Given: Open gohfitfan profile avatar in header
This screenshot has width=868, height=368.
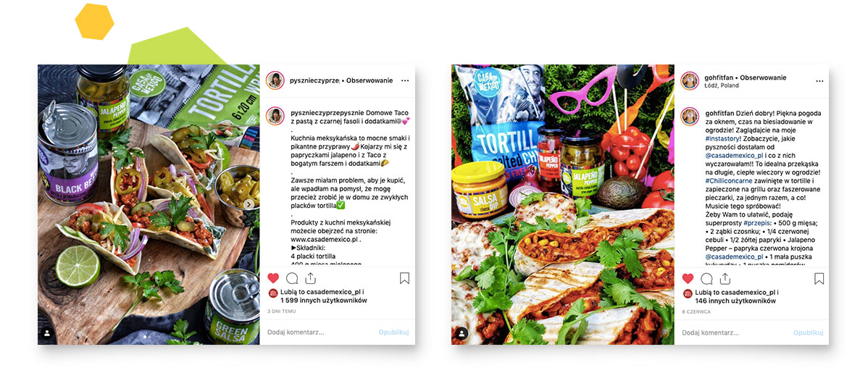Looking at the screenshot, I should pos(690,81).
